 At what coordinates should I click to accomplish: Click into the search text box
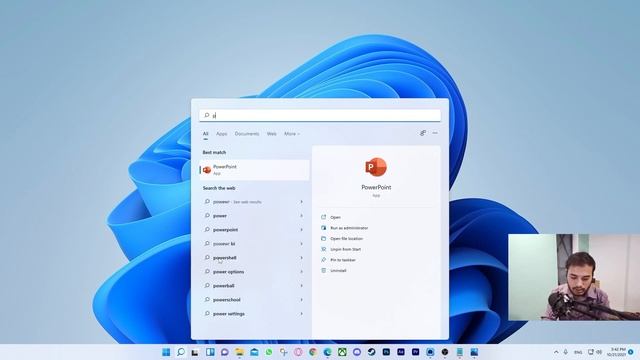[x=320, y=116]
